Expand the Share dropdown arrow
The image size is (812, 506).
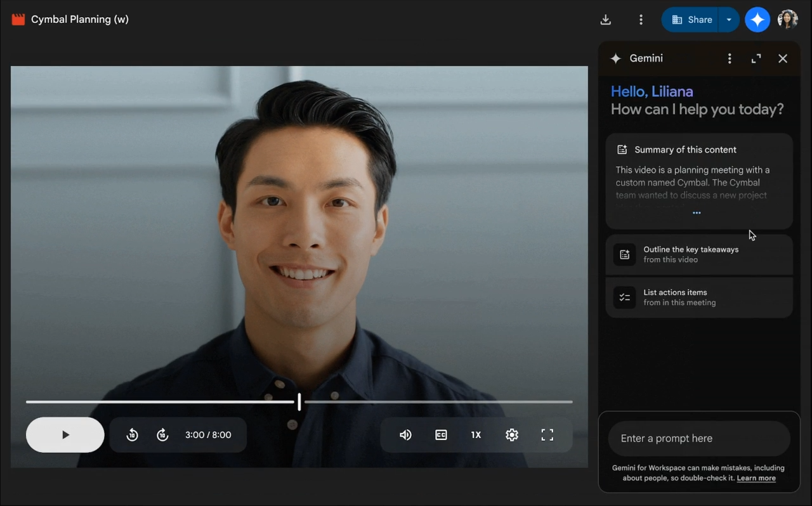[729, 20]
